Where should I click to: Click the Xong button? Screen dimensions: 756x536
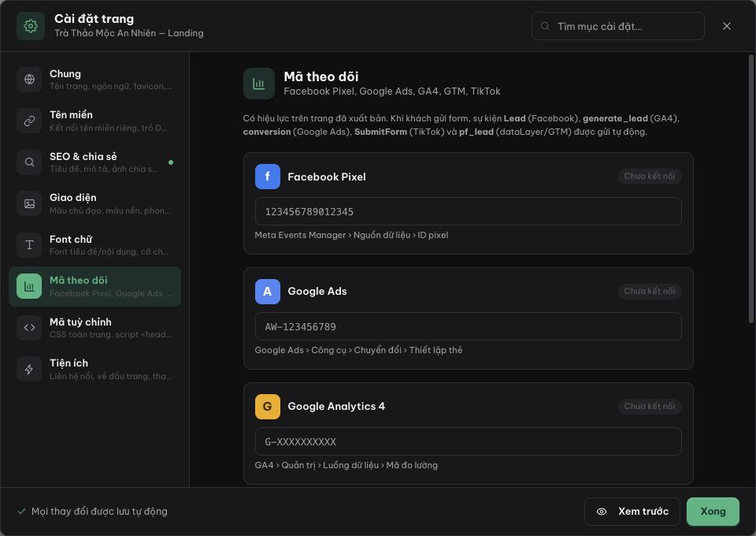tap(713, 512)
